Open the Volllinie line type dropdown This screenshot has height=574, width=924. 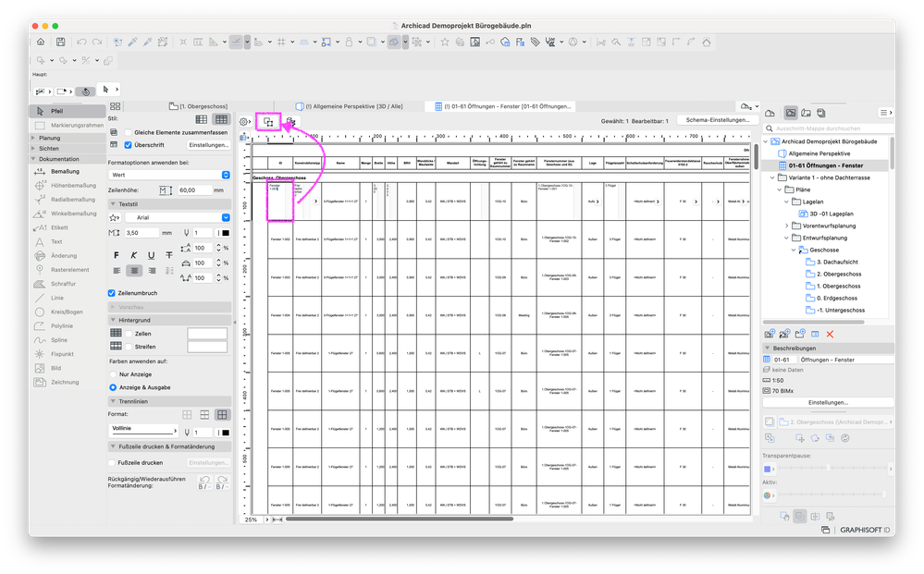tap(143, 429)
